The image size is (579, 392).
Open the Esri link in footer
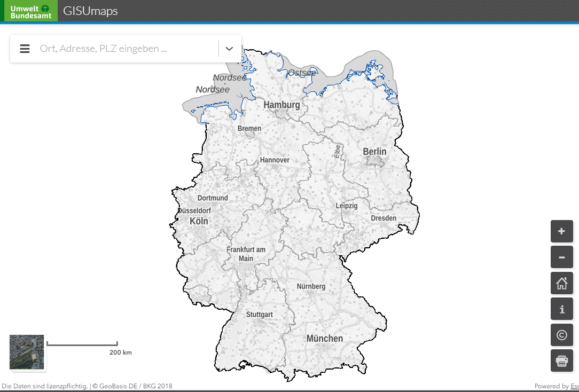[x=574, y=386]
